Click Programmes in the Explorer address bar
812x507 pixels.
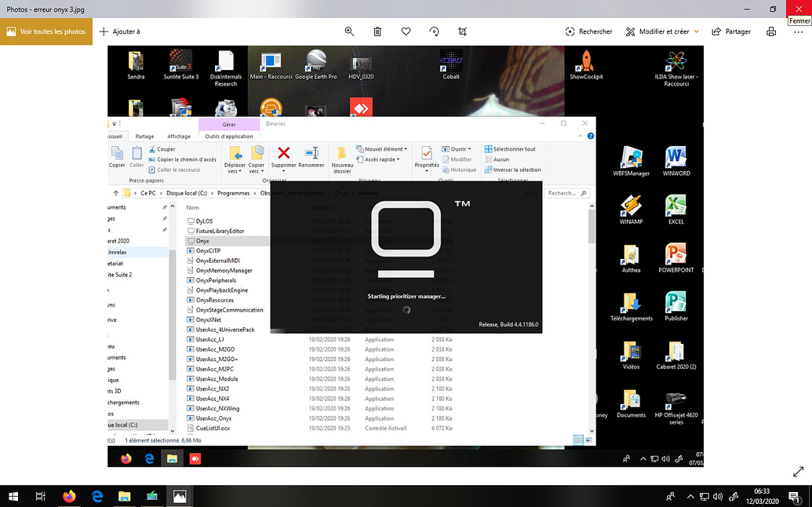click(x=234, y=193)
